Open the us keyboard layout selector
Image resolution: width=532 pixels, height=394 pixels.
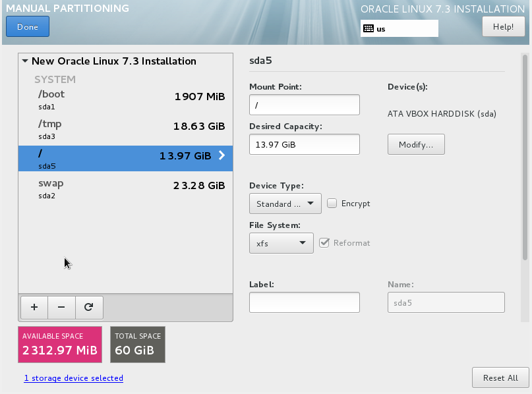point(399,28)
